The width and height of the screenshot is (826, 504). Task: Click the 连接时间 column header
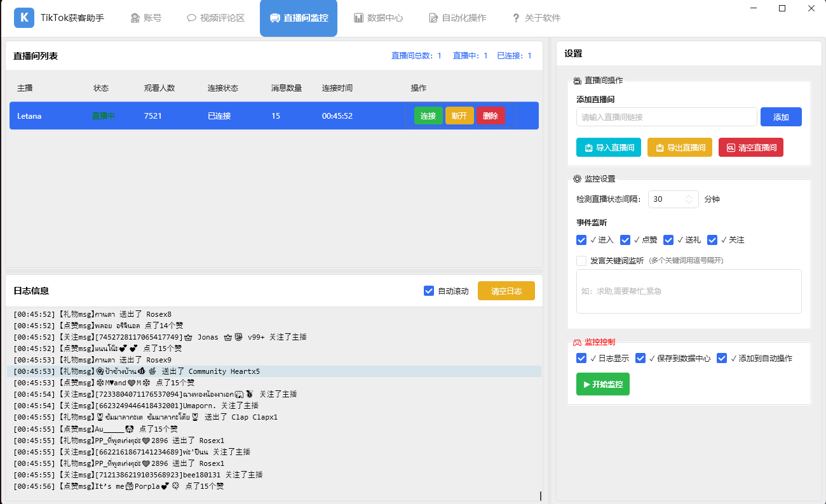click(x=337, y=88)
